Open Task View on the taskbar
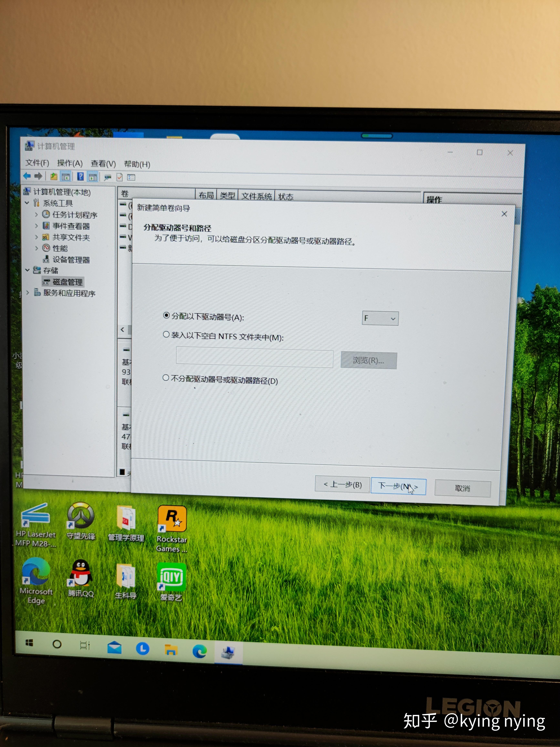 pyautogui.click(x=84, y=645)
